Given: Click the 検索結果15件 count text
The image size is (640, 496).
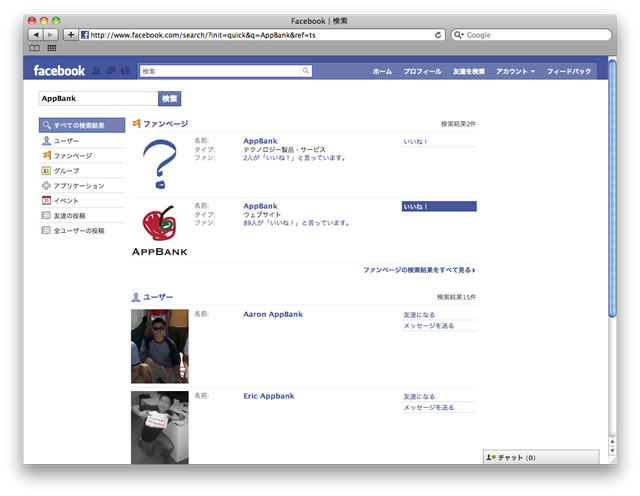Looking at the screenshot, I should coord(456,297).
